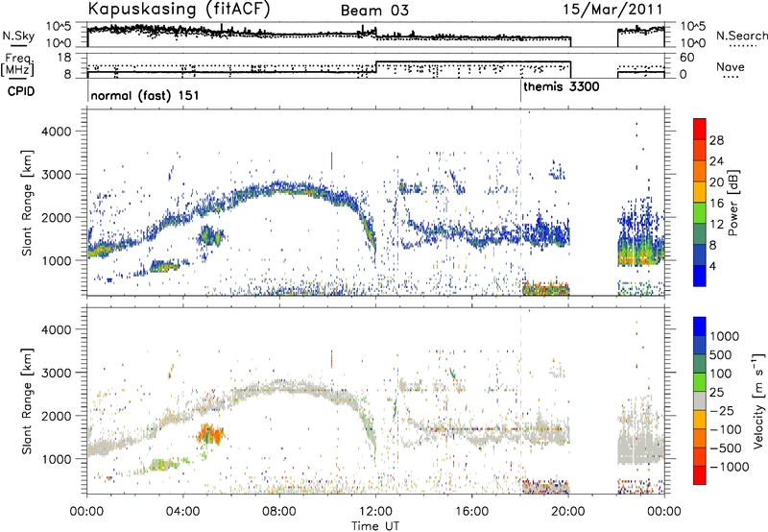Click the "Kapuskasing (fitACF)" title text
Screen dimensions: 768x532
pos(179,10)
